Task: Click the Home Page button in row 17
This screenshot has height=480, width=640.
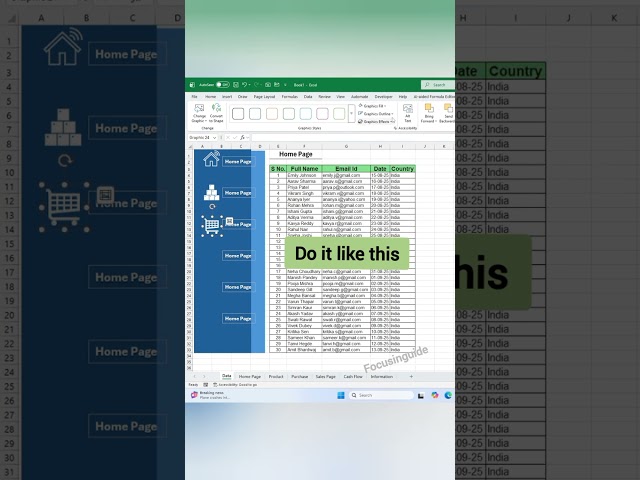Action: click(x=238, y=256)
